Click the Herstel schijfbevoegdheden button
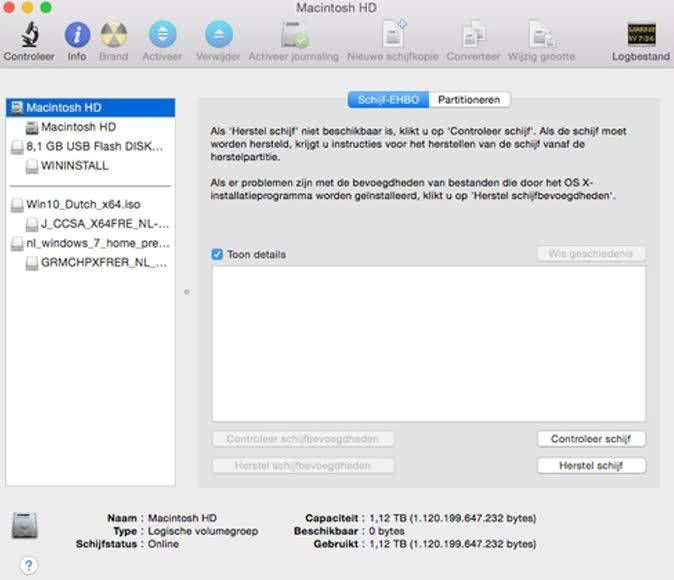674x580 pixels. (303, 466)
